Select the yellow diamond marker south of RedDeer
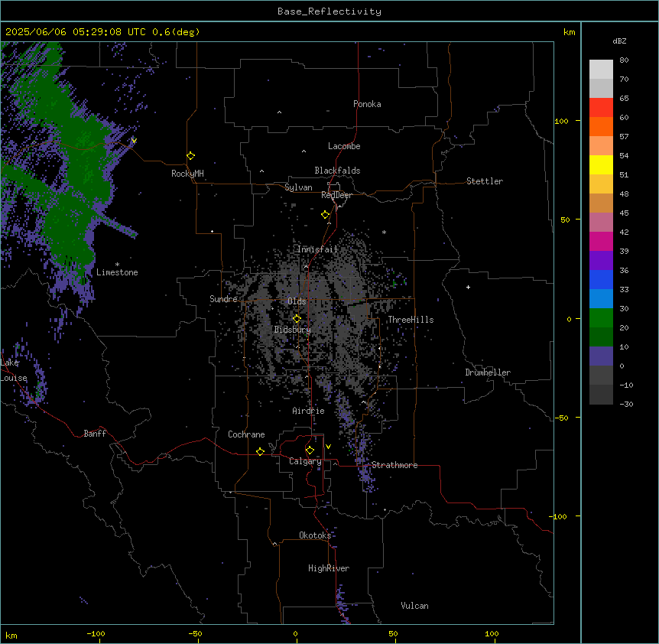The width and height of the screenshot is (659, 644). [326, 215]
